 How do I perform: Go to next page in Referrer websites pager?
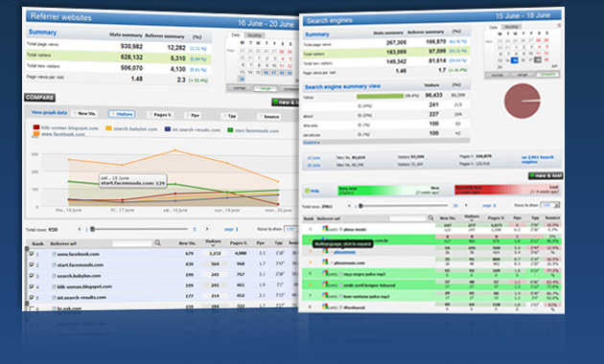[207, 229]
